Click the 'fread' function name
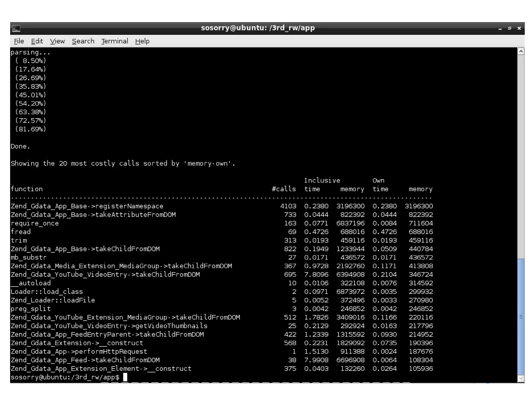532x399 pixels. (21, 232)
